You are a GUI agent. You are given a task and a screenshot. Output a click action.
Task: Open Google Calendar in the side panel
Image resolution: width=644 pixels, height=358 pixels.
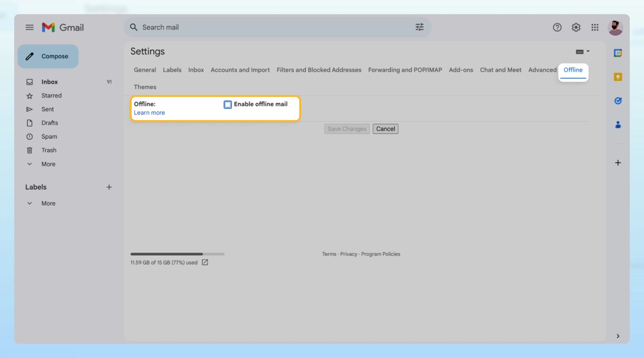(x=618, y=53)
